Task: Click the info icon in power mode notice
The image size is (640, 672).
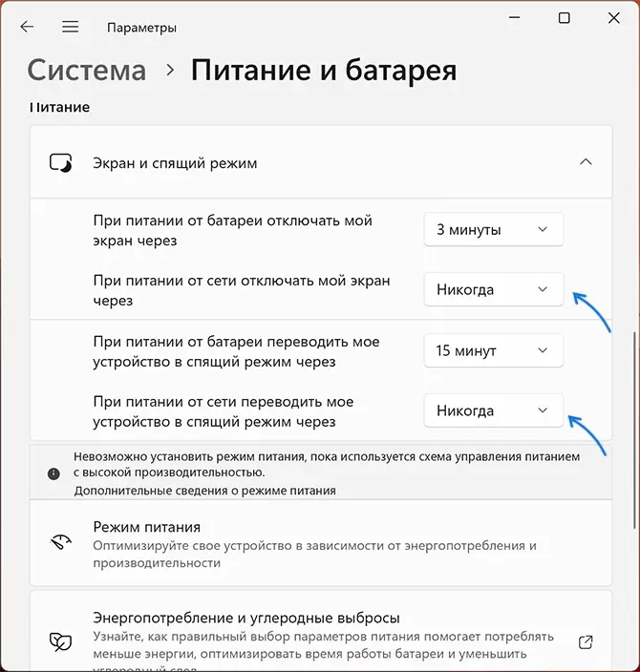Action: coord(53,473)
